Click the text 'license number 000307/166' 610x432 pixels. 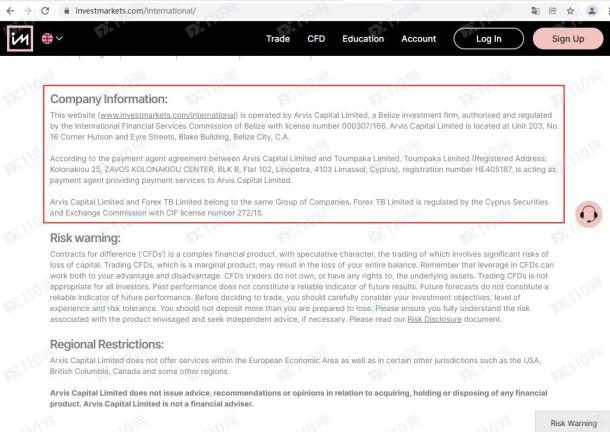[x=335, y=126]
